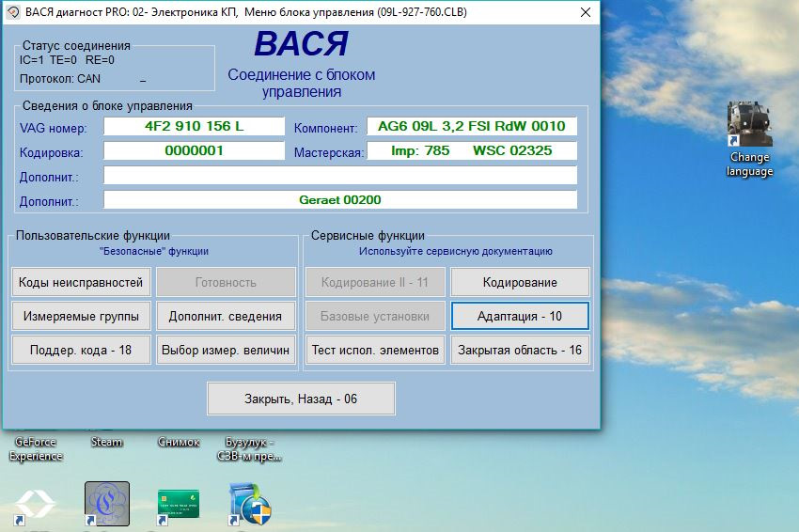Image resolution: width=799 pixels, height=532 pixels.
Task: Click the Кодировка field showing 0000001
Action: click(194, 150)
